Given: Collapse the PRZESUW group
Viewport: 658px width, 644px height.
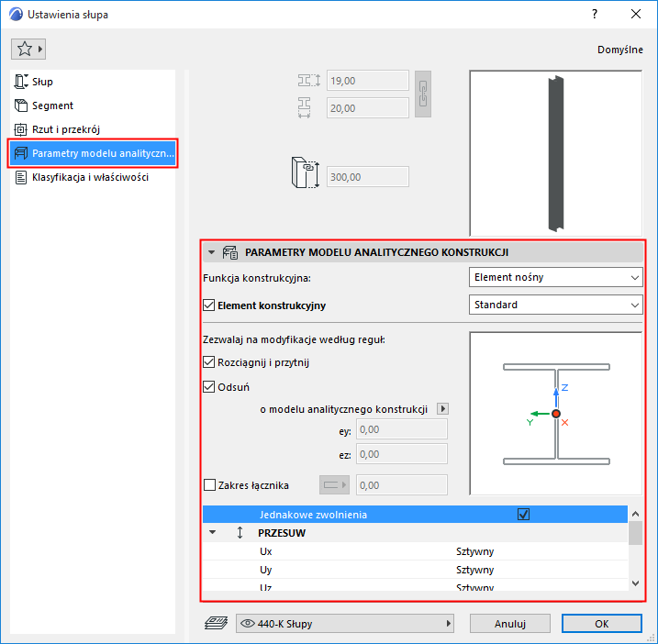Looking at the screenshot, I should [x=212, y=532].
